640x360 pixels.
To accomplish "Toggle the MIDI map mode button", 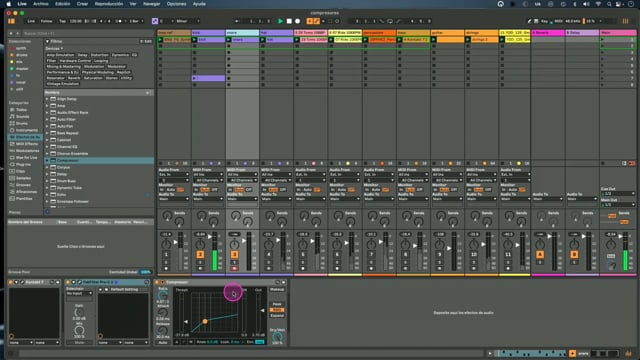I will tap(558, 21).
